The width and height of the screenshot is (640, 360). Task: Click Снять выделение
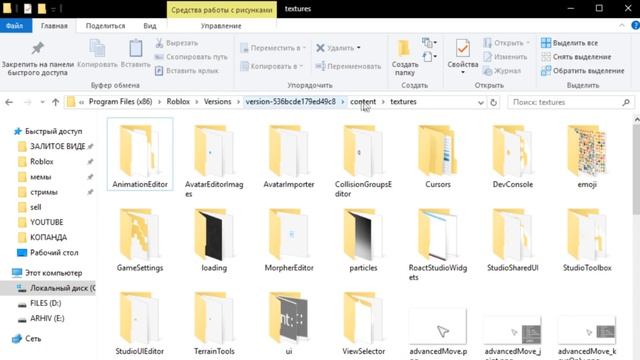(576, 57)
